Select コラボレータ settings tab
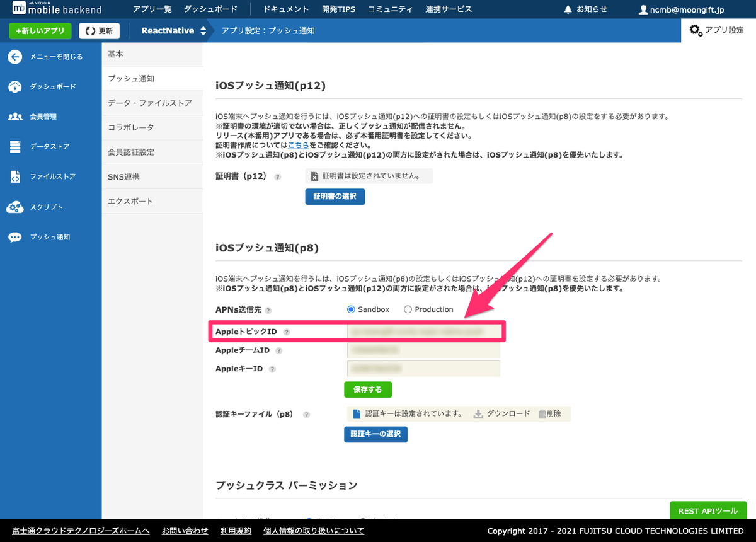This screenshot has width=756, height=542. click(x=152, y=128)
